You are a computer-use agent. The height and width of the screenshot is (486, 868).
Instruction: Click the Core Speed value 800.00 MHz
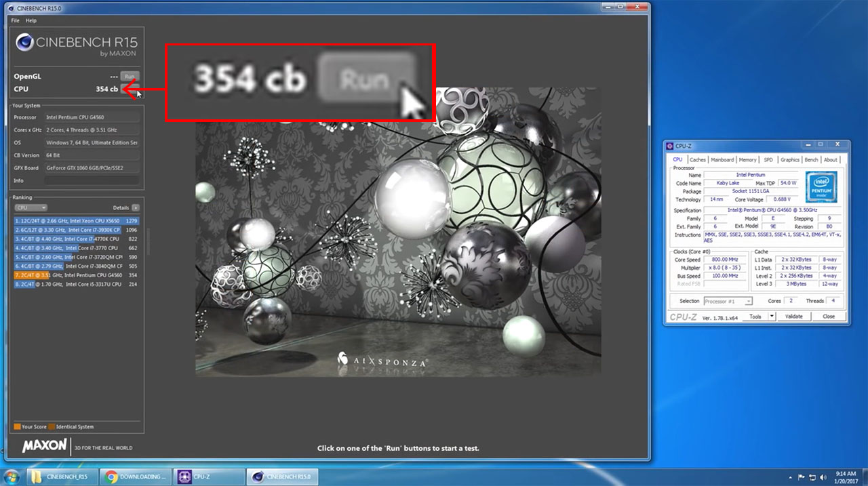coord(726,260)
